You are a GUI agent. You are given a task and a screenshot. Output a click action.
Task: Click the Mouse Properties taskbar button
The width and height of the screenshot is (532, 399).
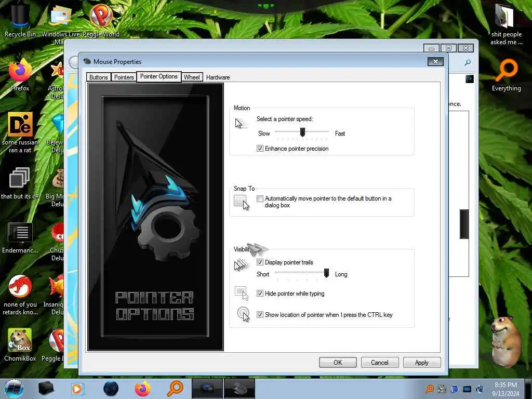tap(239, 389)
